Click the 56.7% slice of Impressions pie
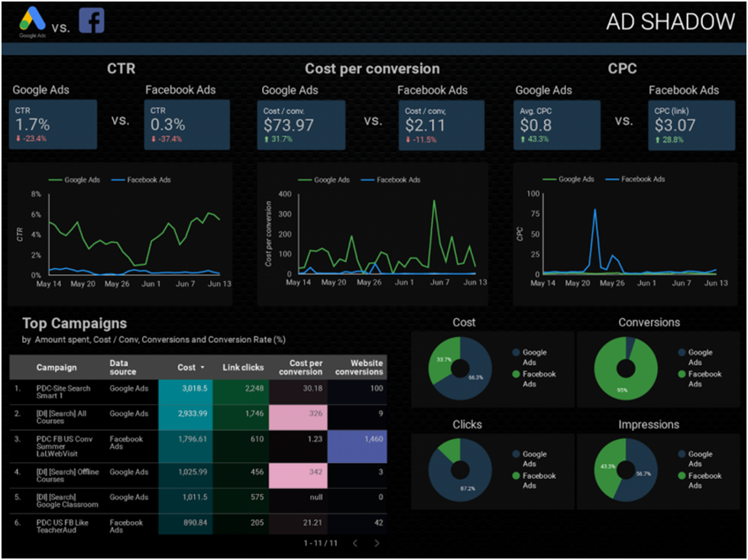Screen dimensions: 748x560 644,472
